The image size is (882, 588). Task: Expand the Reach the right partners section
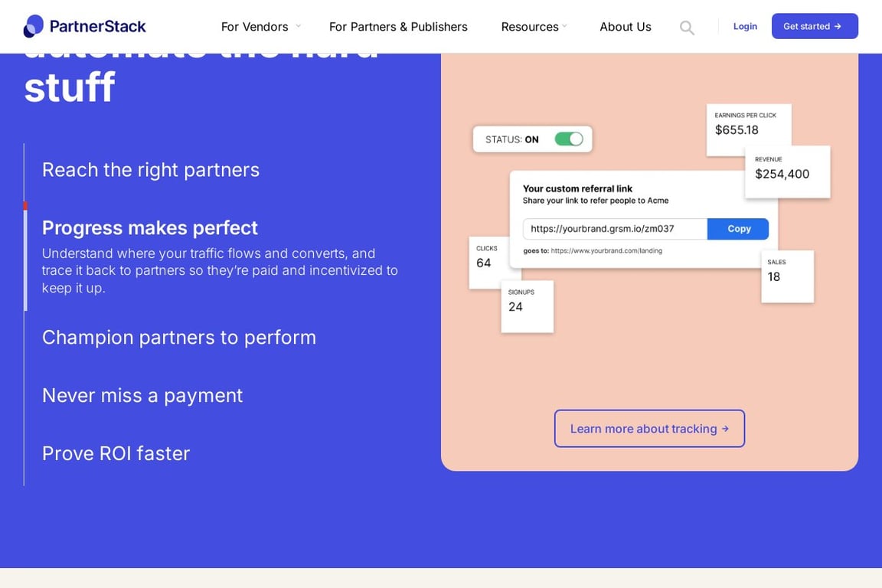150,169
